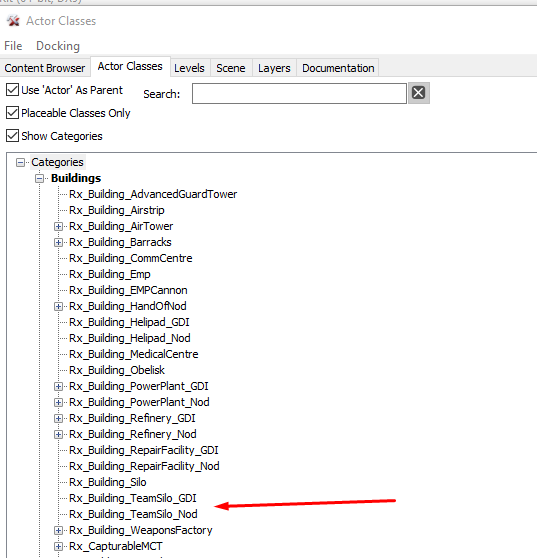Screen dimensions: 537x558
Task: Select Rx_Building_Emp class
Action: pos(110,274)
